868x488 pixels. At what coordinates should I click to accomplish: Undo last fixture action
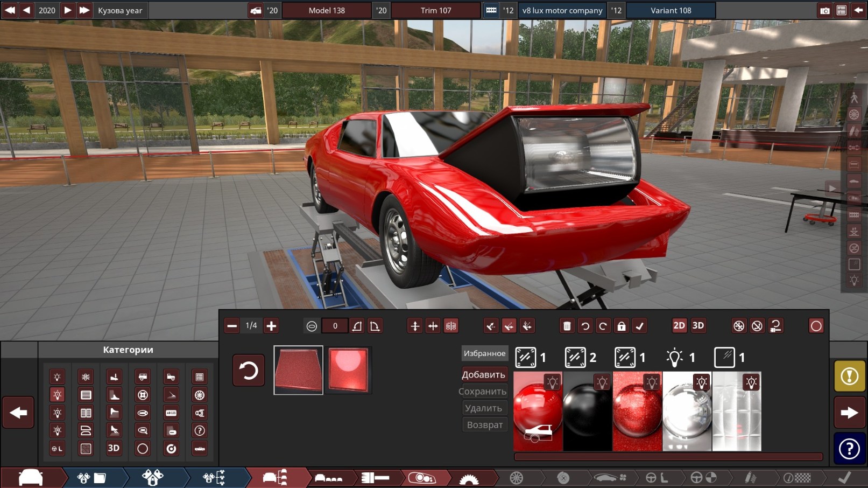point(585,326)
